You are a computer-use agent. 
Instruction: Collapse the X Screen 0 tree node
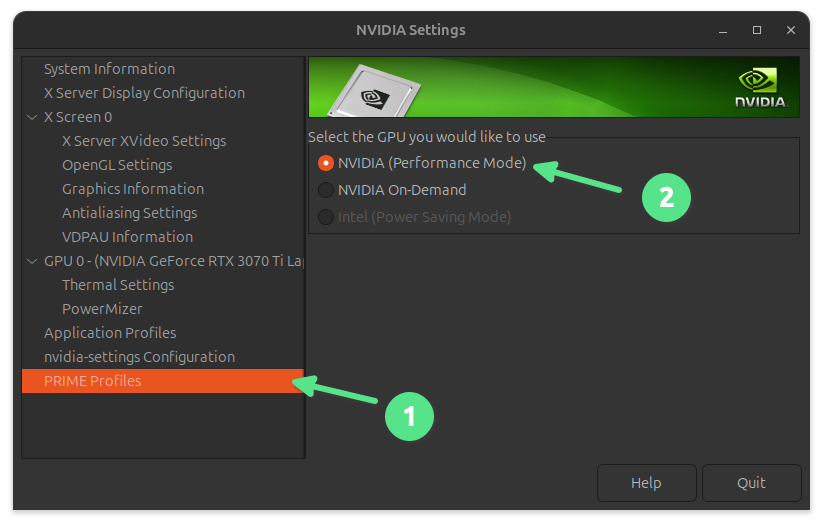(x=32, y=117)
